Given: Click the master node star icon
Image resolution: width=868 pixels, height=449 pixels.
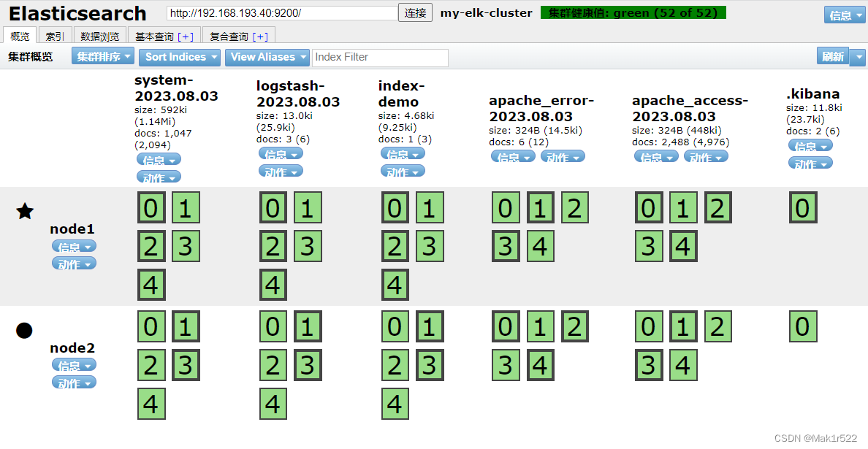Looking at the screenshot, I should pyautogui.click(x=24, y=212).
